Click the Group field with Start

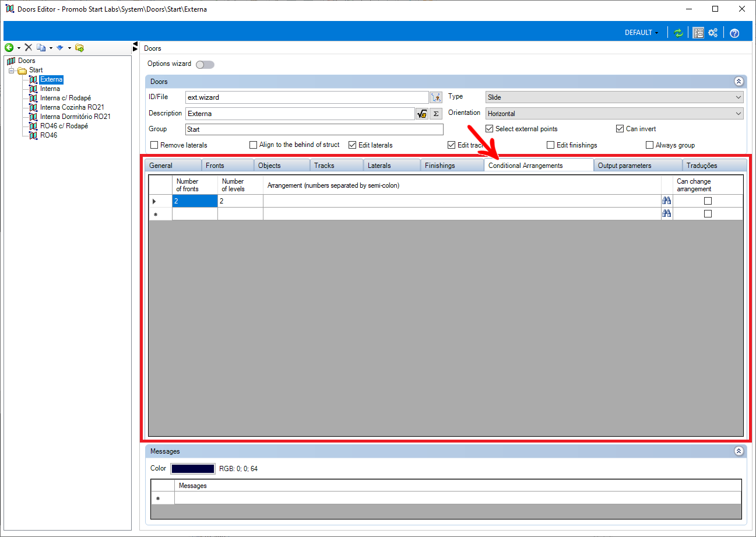point(314,129)
